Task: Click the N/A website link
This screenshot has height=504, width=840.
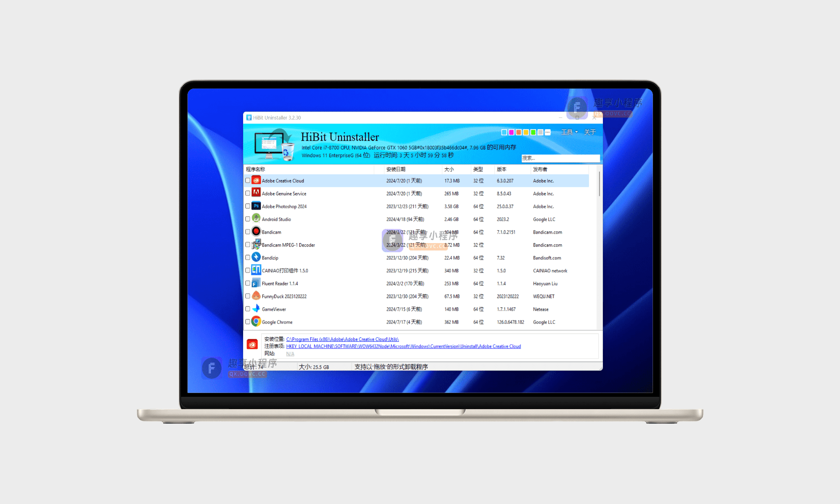Action: click(290, 354)
